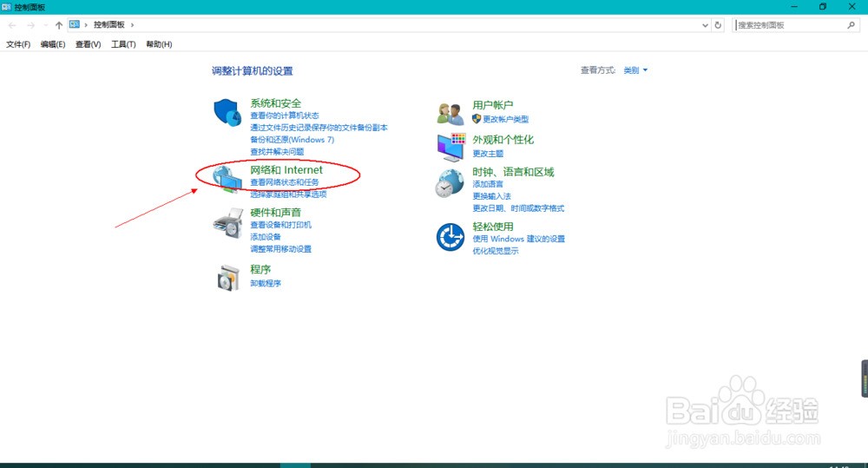
Task: Open the Ease of Access icon
Action: [450, 236]
